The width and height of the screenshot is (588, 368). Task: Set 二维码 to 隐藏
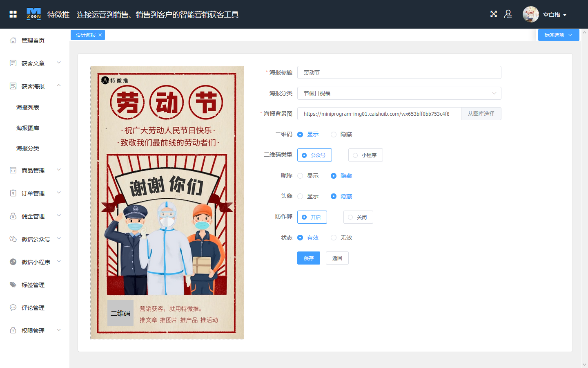click(x=333, y=134)
